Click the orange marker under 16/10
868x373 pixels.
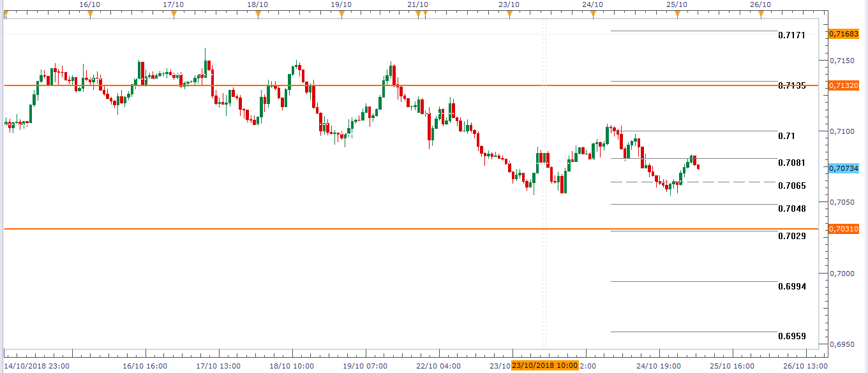(x=90, y=13)
